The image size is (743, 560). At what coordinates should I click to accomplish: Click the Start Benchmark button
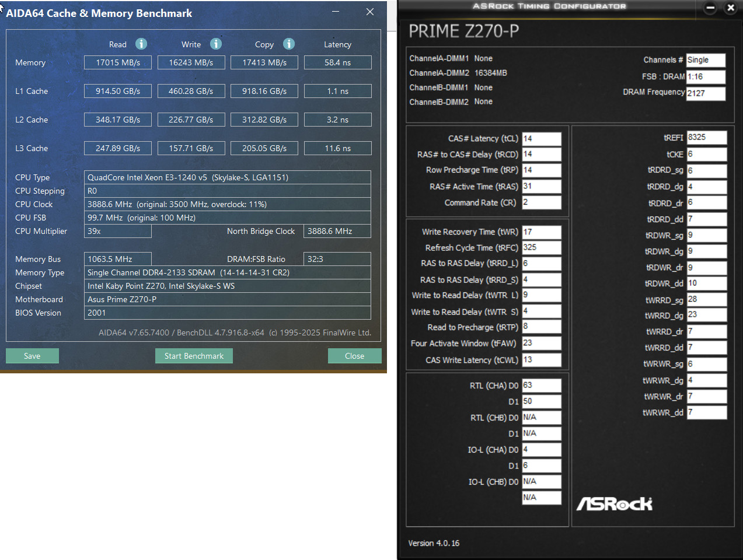(194, 356)
